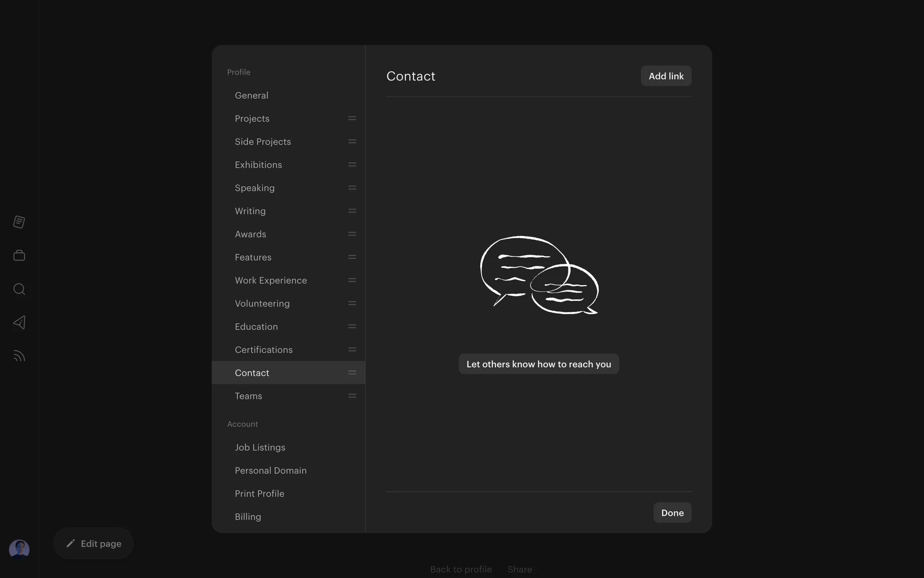Click drag handle next to Projects
The image size is (924, 578).
click(x=352, y=118)
